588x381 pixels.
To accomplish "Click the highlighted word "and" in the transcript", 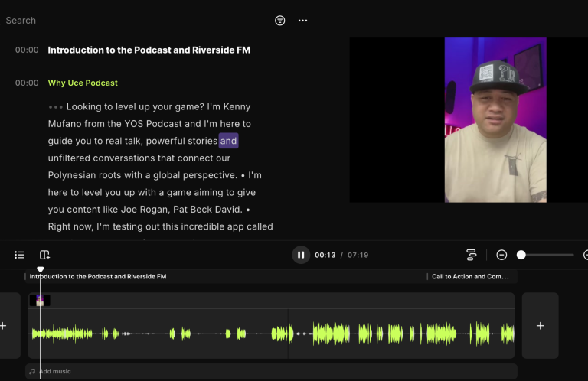I will pos(228,141).
